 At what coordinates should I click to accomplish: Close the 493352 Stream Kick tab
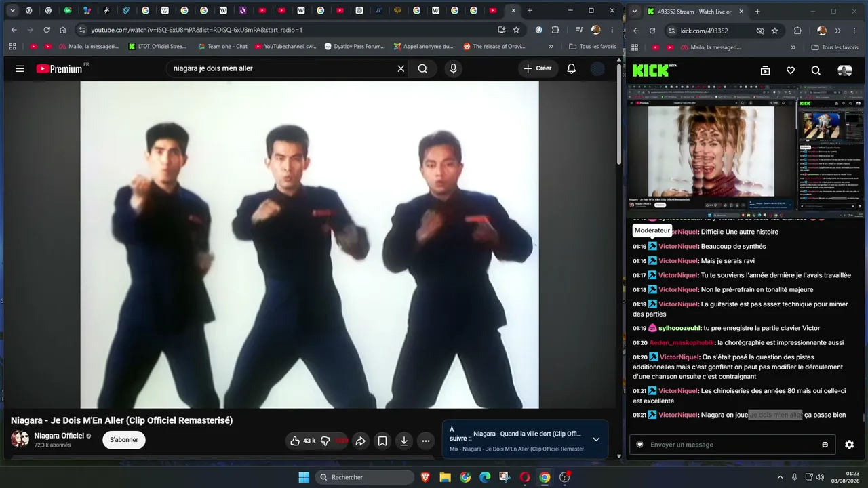741,11
